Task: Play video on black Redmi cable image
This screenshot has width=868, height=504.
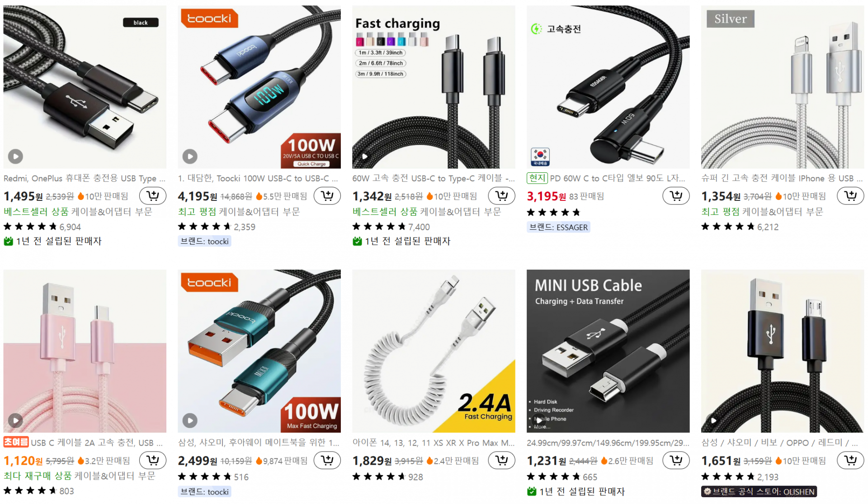Action: (15, 157)
